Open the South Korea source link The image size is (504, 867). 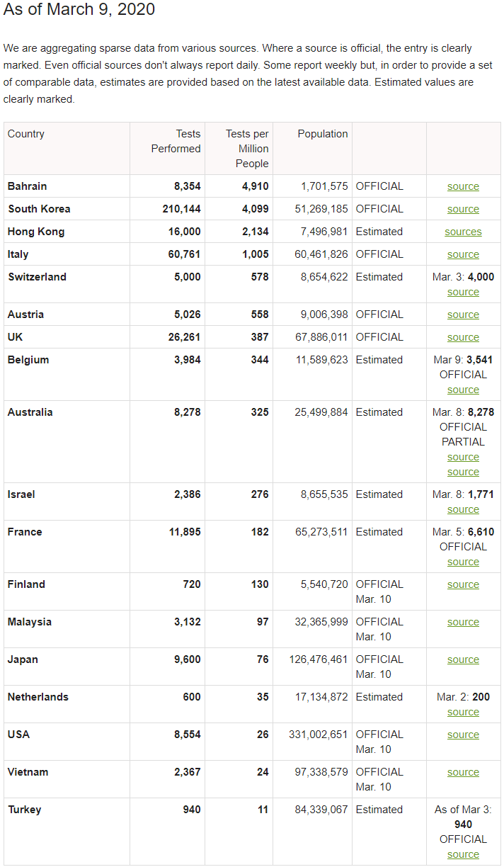coord(463,209)
